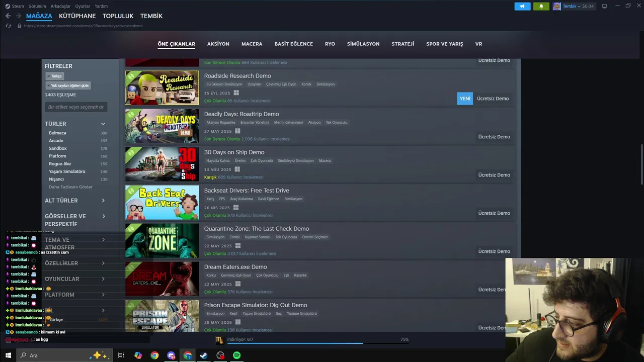Image resolution: width=644 pixels, height=362 pixels.
Task: Launch Copilot from the taskbar
Action: pyautogui.click(x=138, y=355)
